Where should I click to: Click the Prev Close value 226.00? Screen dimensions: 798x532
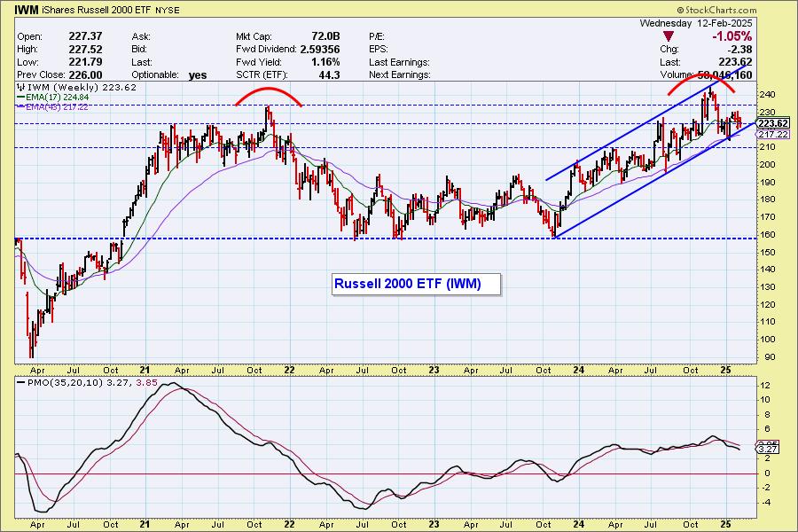coord(85,74)
